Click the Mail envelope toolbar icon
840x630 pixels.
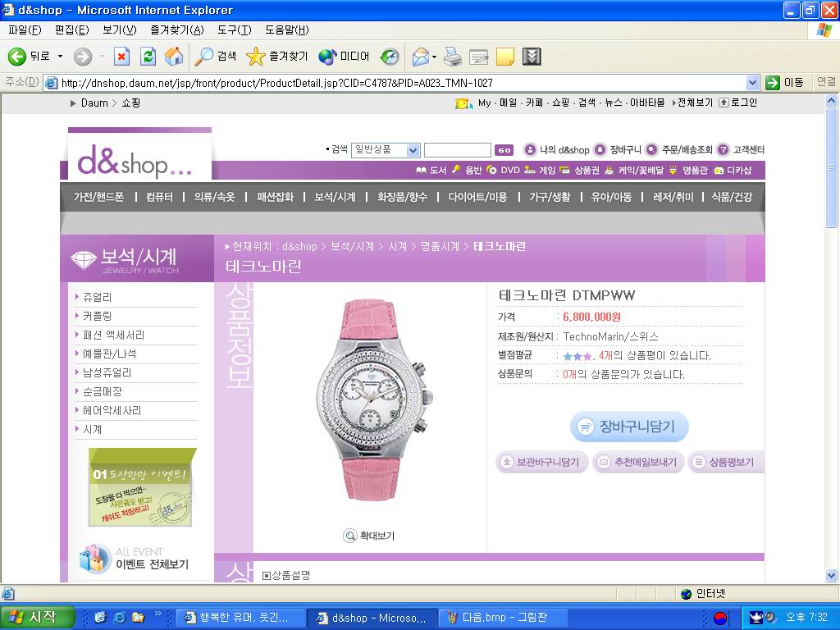(421, 57)
